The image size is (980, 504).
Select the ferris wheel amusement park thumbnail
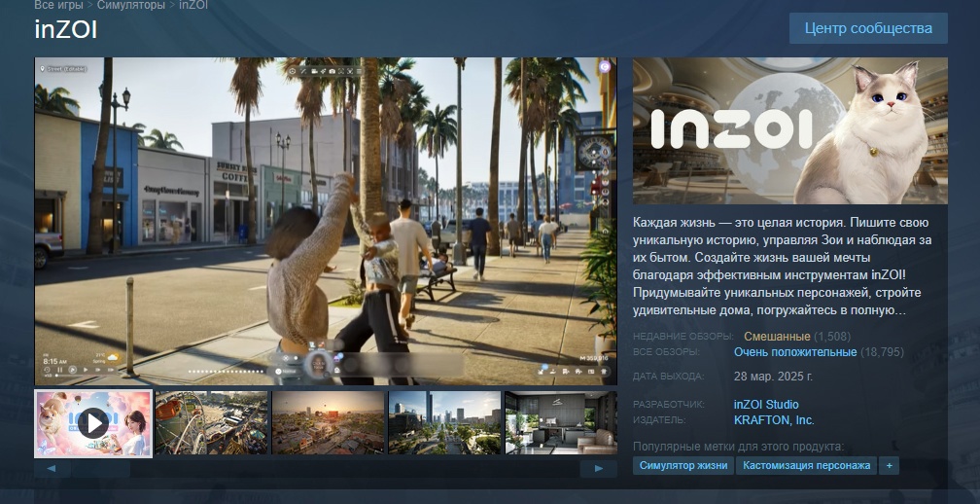pos(211,422)
